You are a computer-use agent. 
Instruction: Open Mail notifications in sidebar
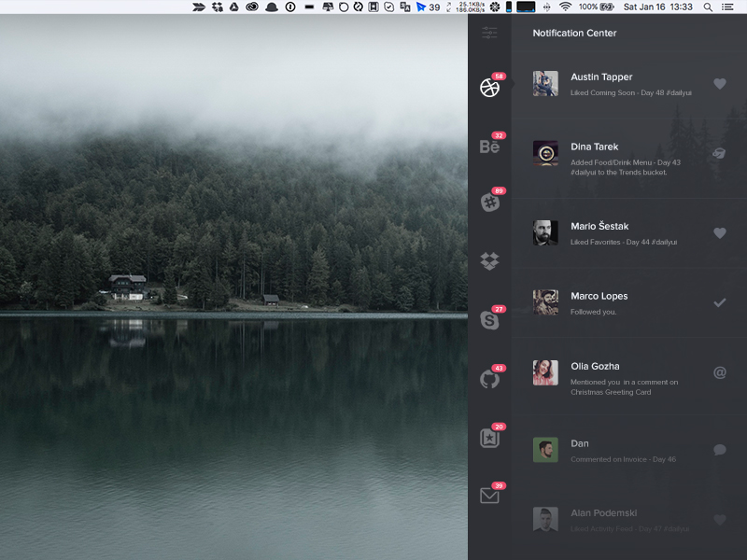point(489,496)
